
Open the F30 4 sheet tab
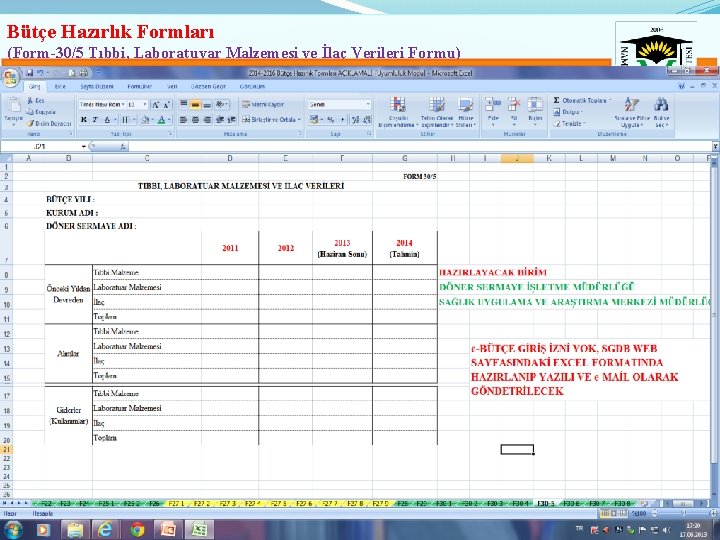(520, 504)
